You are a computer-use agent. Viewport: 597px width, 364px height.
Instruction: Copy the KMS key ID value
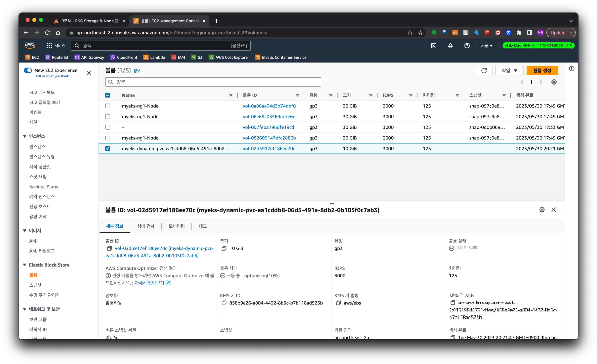click(x=224, y=303)
